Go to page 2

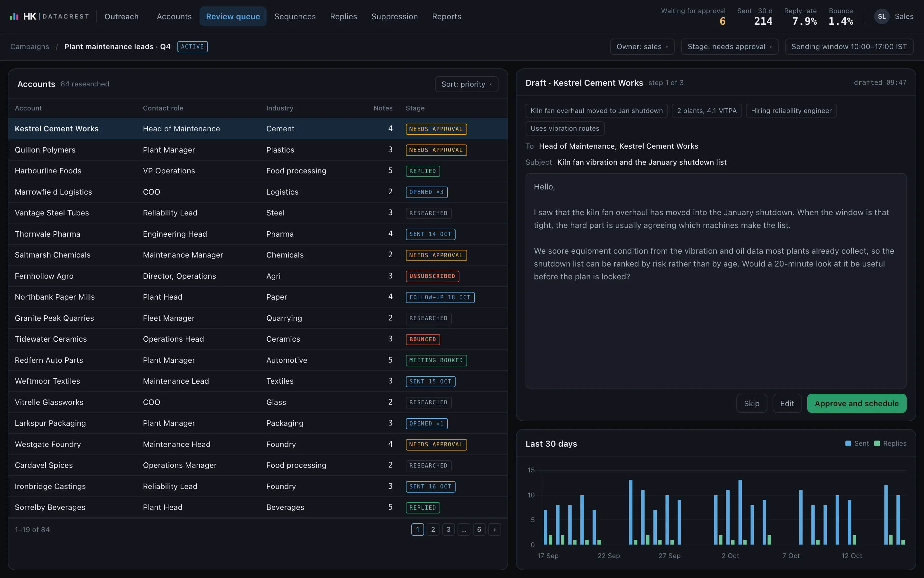pyautogui.click(x=433, y=530)
